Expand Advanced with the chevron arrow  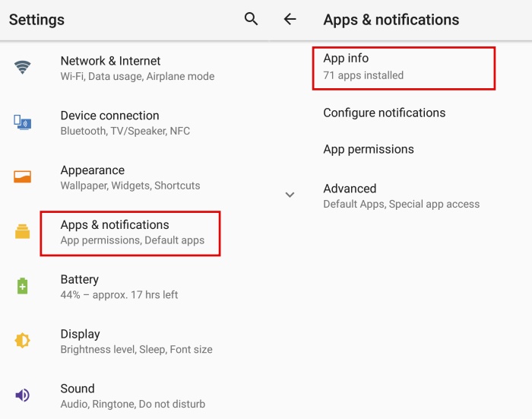pyautogui.click(x=290, y=195)
